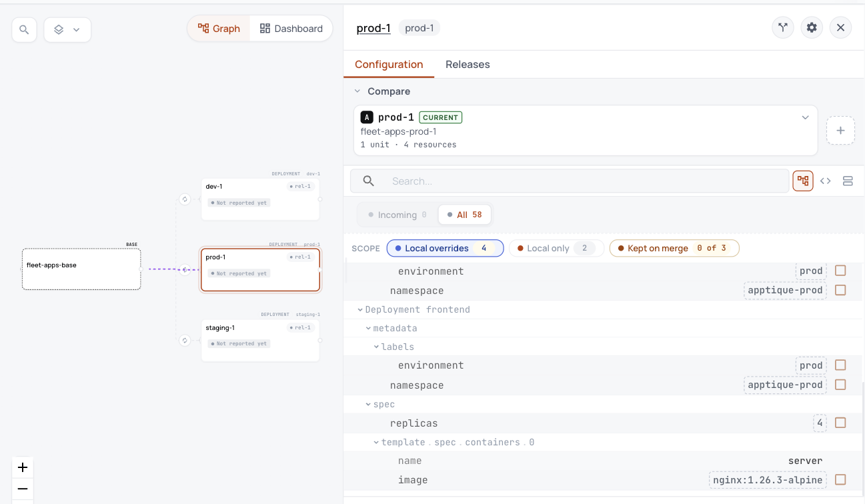The height and width of the screenshot is (504, 865).
Task: Collapse the Compare section
Action: 357,91
